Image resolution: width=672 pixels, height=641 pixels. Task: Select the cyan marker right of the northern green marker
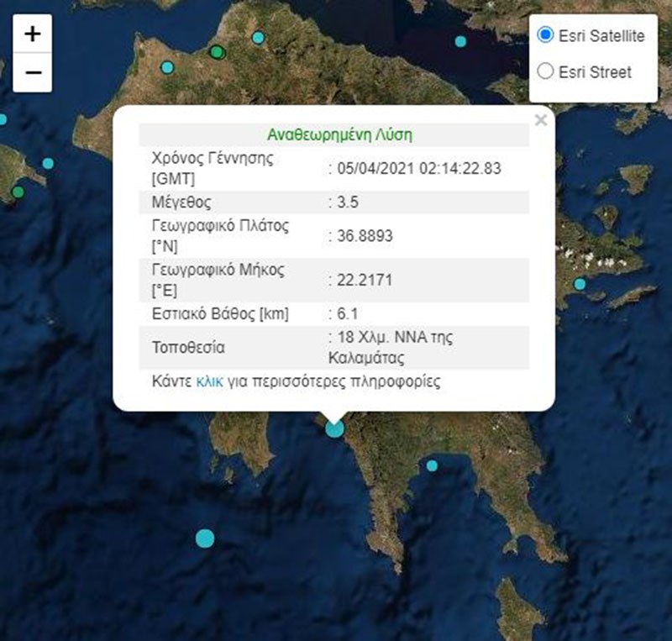258,37
